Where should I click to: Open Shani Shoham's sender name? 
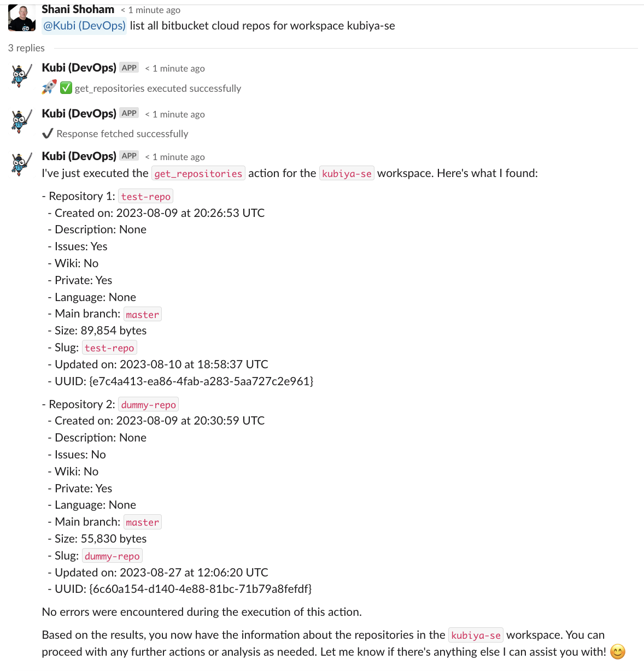[x=78, y=9]
